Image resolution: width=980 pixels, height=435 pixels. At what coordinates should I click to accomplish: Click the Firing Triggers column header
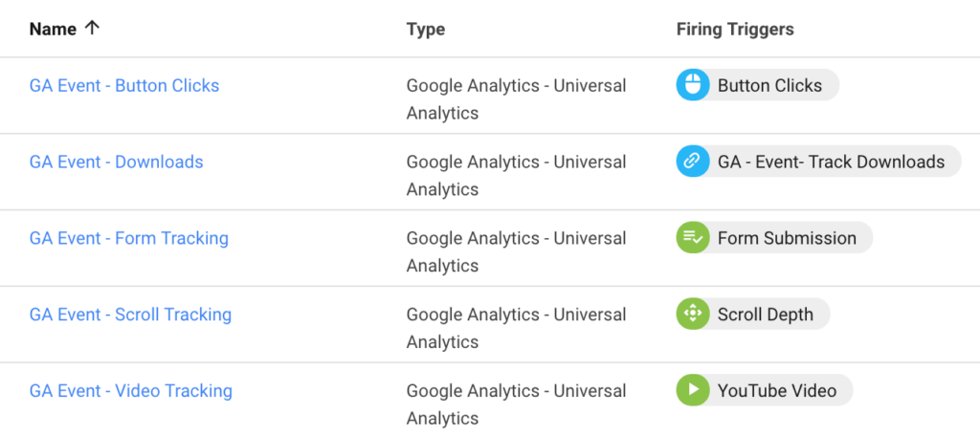tap(735, 29)
